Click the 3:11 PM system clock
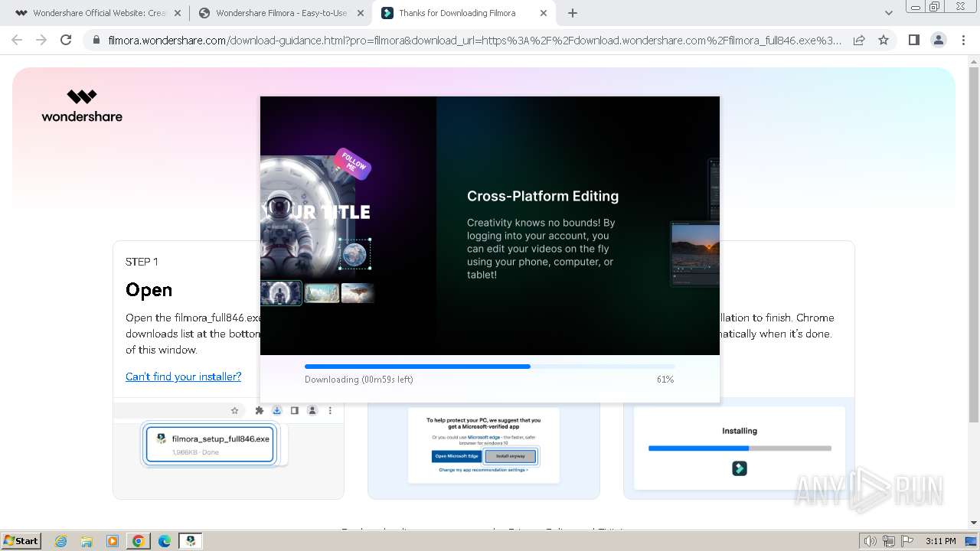The width and height of the screenshot is (980, 551). click(x=940, y=541)
